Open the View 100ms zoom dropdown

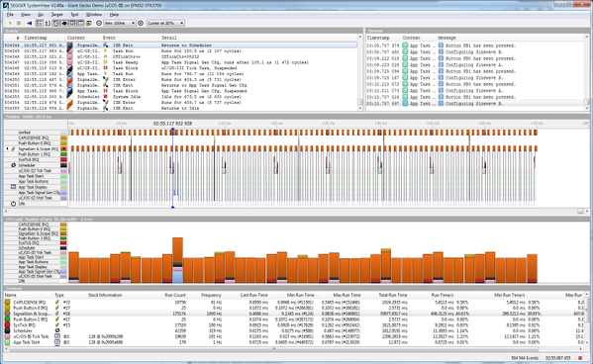click(x=120, y=23)
